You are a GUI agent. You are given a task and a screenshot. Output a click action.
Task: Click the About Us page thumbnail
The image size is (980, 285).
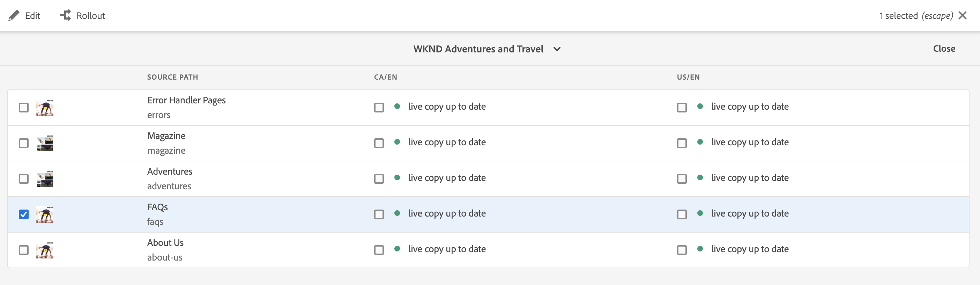point(45,250)
